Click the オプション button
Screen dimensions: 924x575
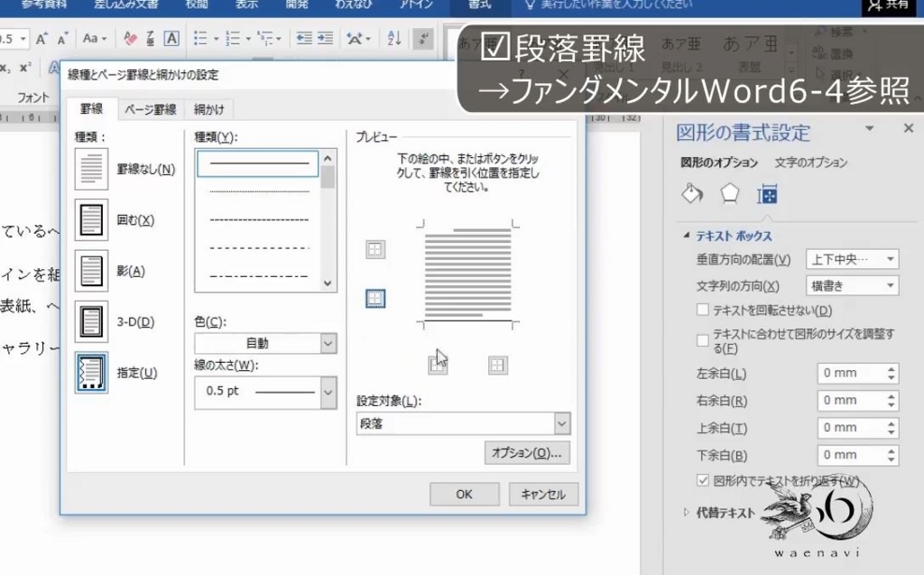[528, 452]
